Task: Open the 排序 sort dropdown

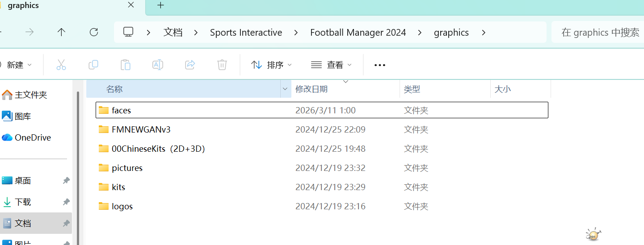Action: point(271,65)
